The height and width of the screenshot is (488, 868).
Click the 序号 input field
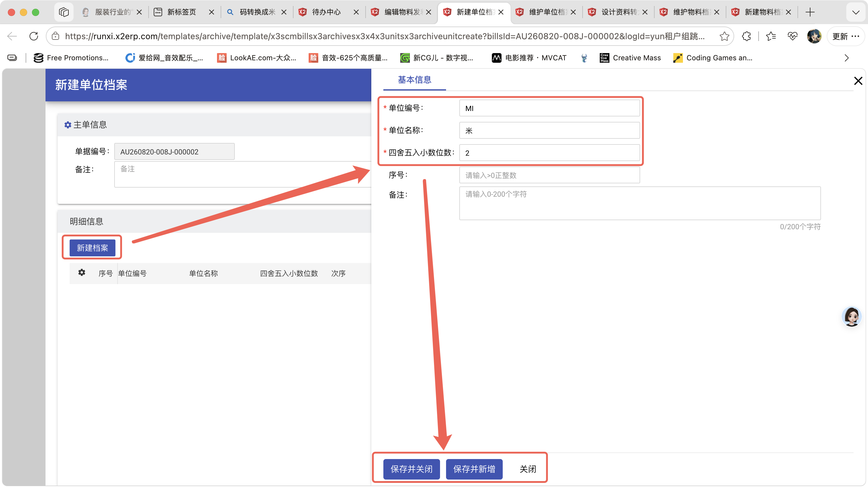pos(549,175)
